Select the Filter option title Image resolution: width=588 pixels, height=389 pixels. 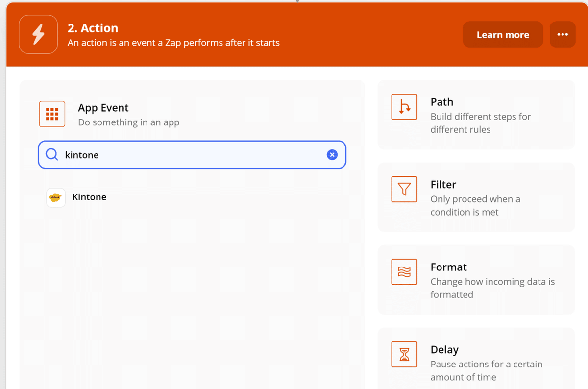click(443, 185)
